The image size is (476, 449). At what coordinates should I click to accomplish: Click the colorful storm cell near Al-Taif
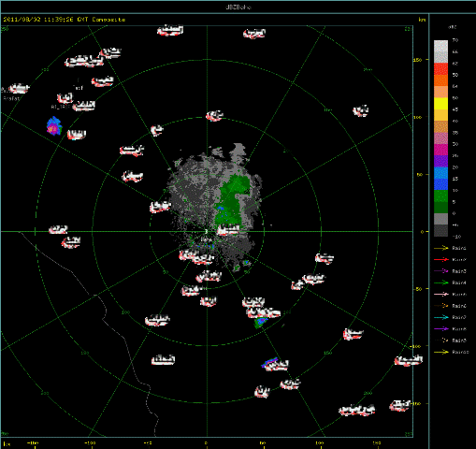pyautogui.click(x=54, y=126)
